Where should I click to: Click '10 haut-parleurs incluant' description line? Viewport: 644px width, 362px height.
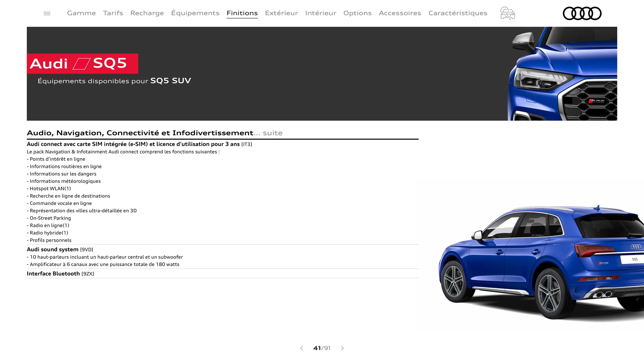105,257
